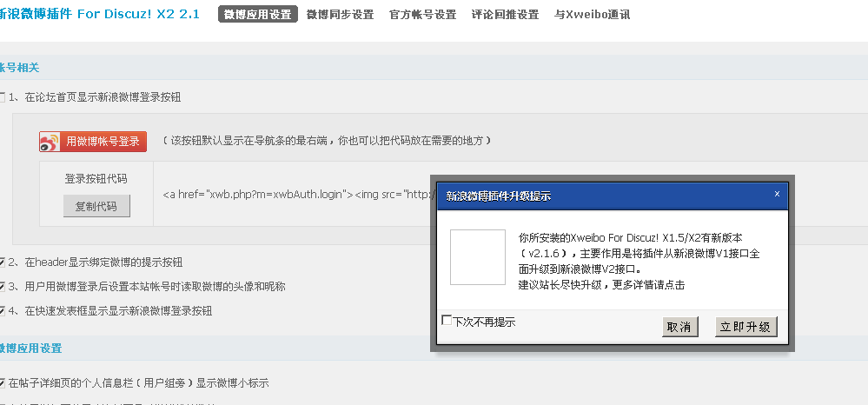Close the 新浪微博插件升级提示 dialog with x
The width and height of the screenshot is (868, 405).
pos(777,194)
